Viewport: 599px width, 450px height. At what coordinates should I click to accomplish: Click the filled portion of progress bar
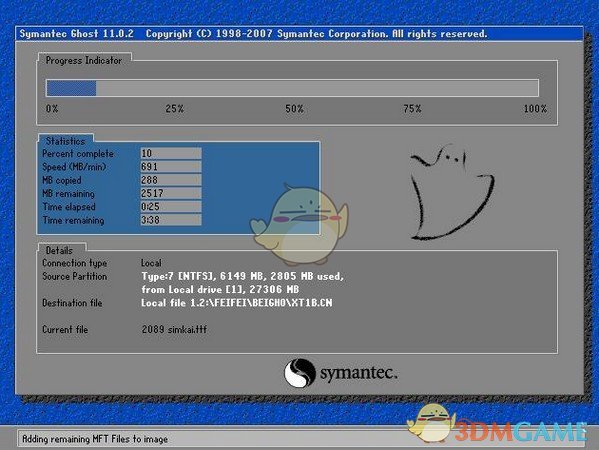[x=71, y=88]
